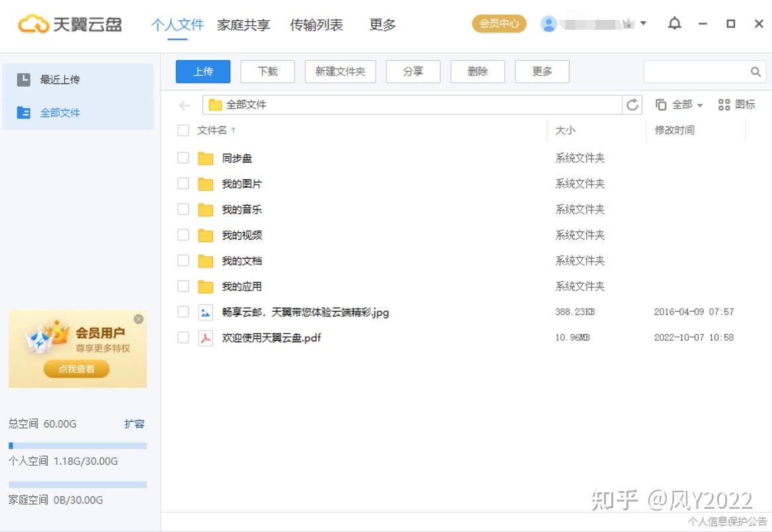Open the account dropdown arrow
The image size is (772, 532).
pos(643,23)
